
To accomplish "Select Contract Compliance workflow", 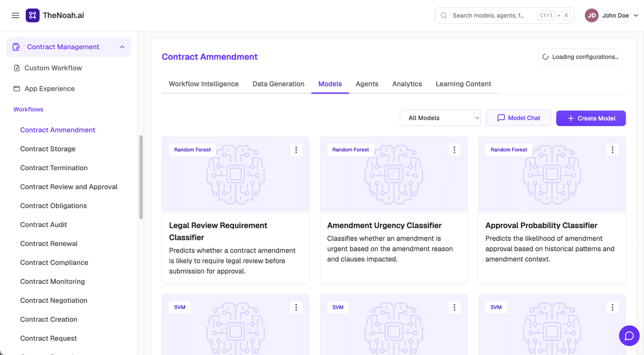I will coord(54,263).
